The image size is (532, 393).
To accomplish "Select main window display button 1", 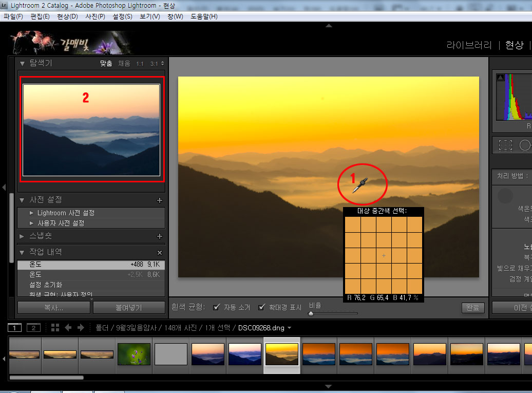I will tap(15, 328).
